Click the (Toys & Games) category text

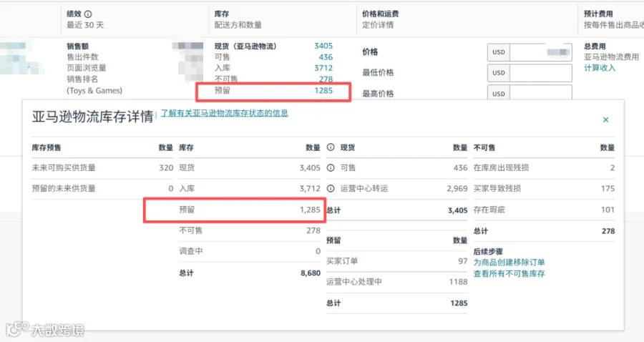coord(94,90)
